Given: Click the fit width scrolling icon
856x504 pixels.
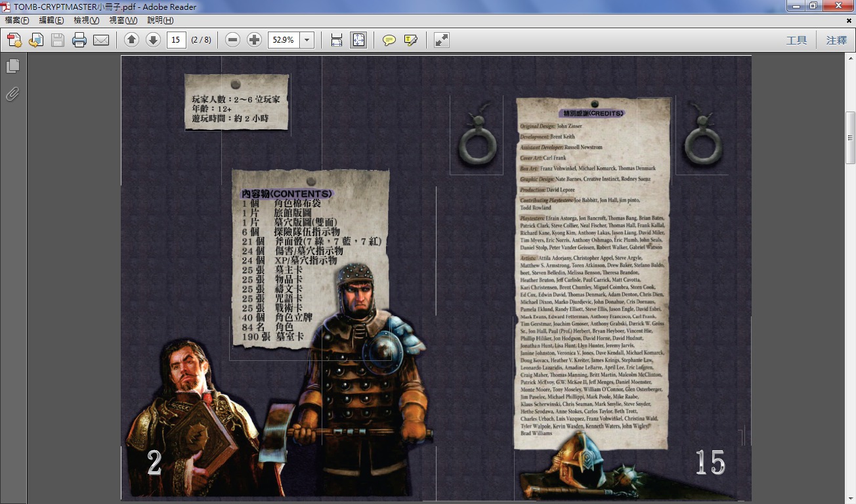Looking at the screenshot, I should (337, 40).
